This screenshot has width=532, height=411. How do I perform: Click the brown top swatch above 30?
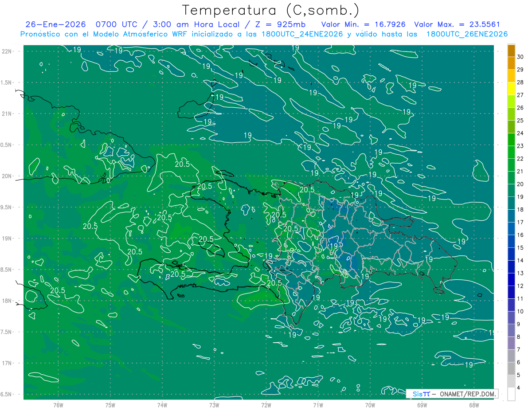(511, 50)
